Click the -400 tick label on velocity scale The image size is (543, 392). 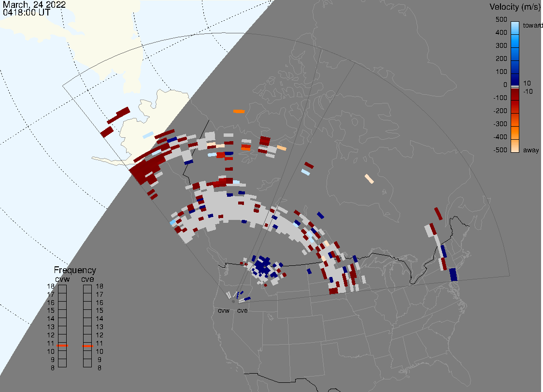tap(500, 137)
